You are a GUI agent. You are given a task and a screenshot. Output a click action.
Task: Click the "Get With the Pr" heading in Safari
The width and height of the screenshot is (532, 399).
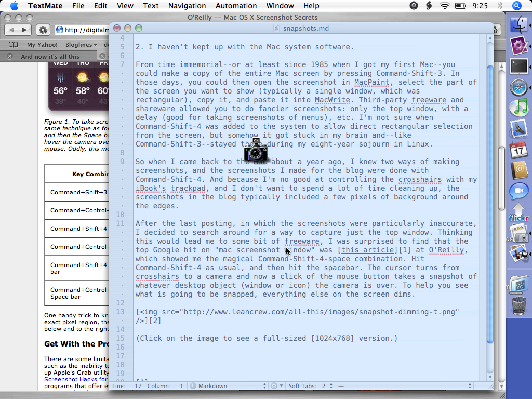click(76, 344)
